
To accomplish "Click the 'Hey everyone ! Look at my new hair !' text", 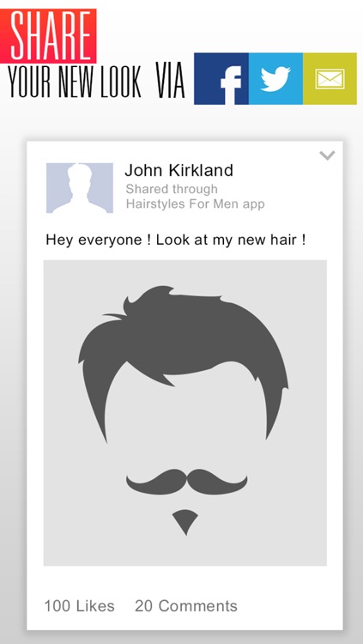I will pos(176,240).
